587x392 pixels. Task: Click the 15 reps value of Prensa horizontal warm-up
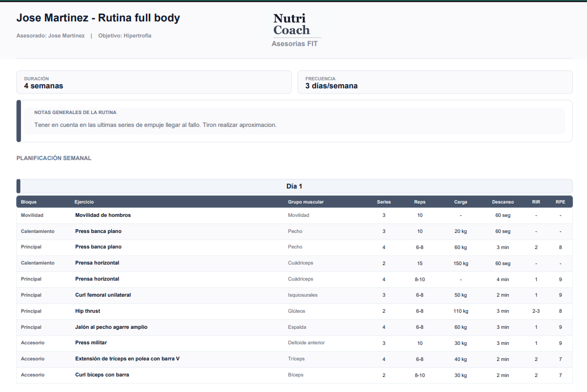point(420,263)
